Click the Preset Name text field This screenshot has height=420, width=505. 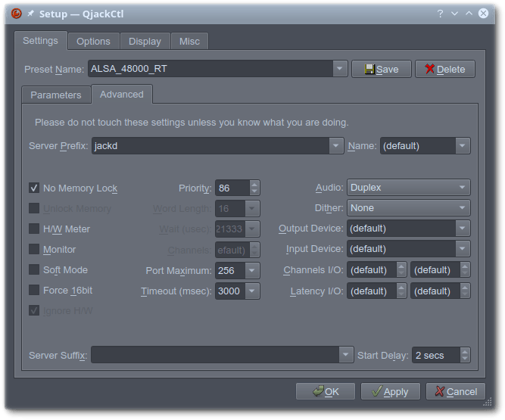pyautogui.click(x=210, y=69)
